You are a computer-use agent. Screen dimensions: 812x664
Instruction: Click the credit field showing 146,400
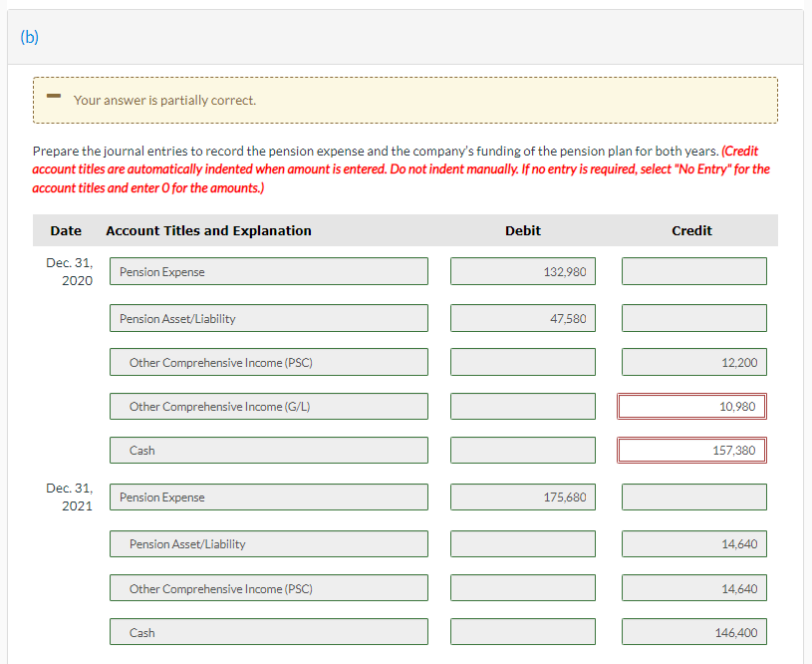(693, 631)
